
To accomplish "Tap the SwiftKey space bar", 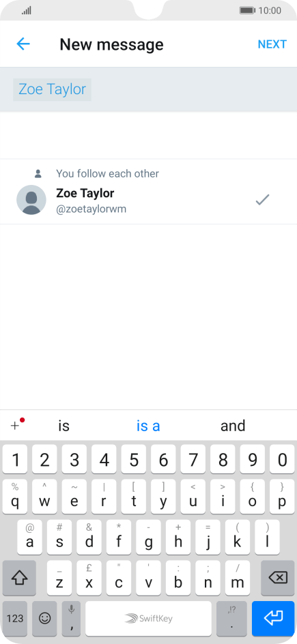I will 149,619.
